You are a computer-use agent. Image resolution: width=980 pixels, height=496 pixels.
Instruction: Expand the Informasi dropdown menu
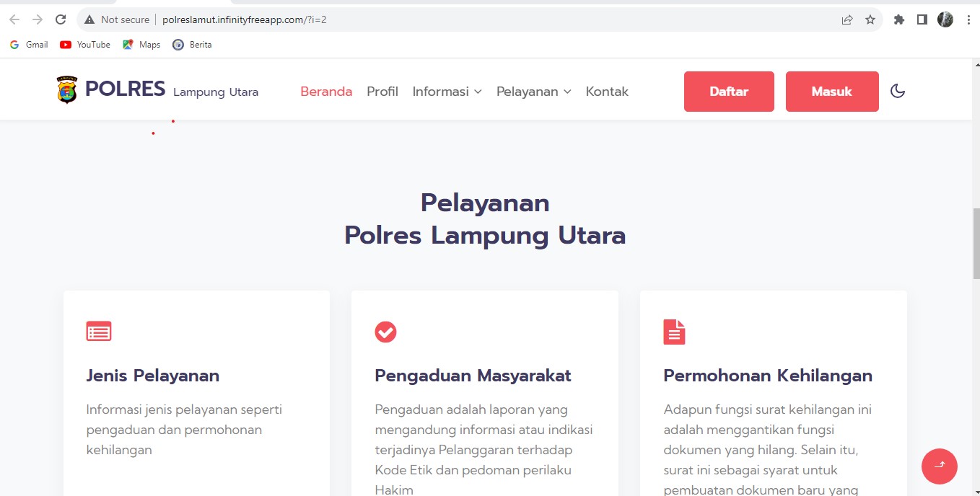click(x=447, y=92)
